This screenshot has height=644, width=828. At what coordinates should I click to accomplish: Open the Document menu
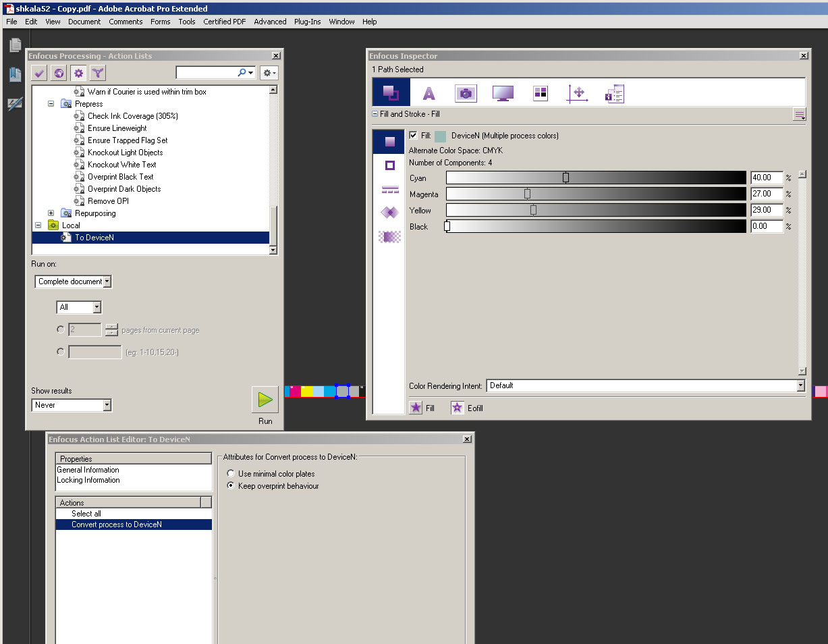coord(84,22)
